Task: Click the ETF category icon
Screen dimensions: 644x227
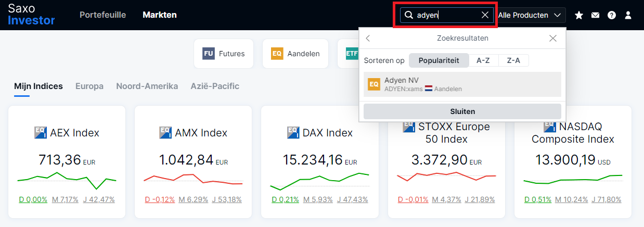Action: [352, 54]
